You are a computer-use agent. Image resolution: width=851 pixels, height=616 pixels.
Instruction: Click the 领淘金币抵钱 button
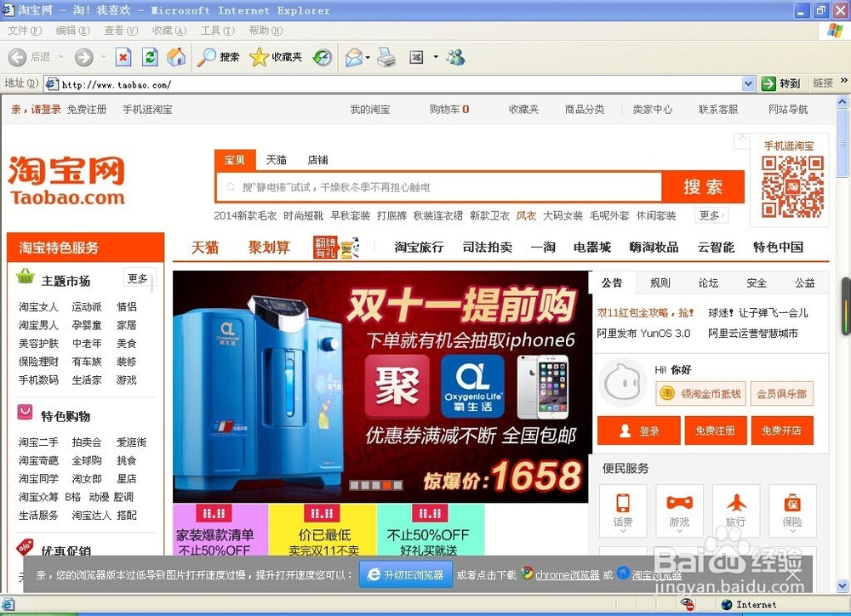coord(701,393)
